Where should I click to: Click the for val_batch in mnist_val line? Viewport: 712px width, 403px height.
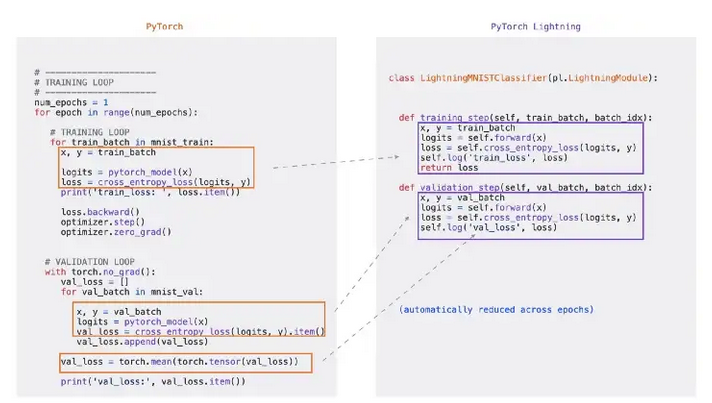click(x=132, y=291)
